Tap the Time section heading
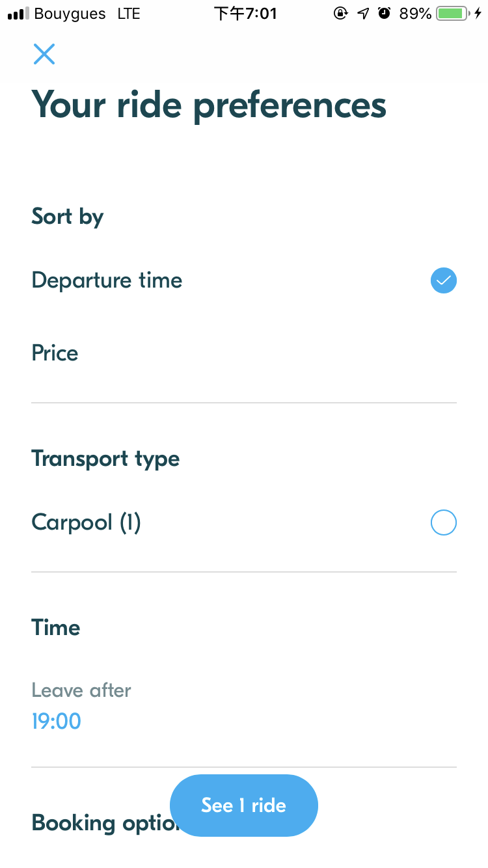 (x=56, y=628)
